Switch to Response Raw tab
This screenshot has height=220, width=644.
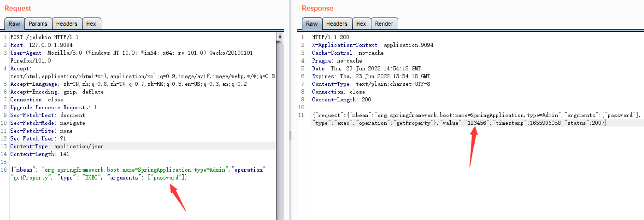click(x=312, y=24)
